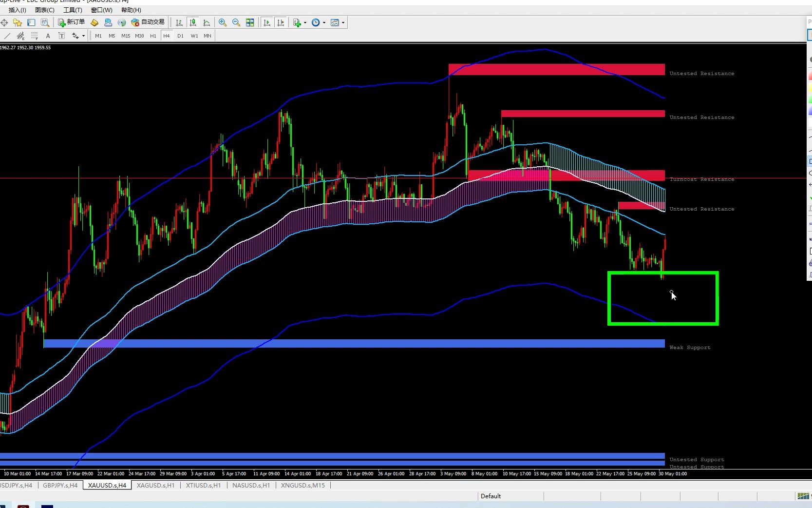Switch to the MN monthly timeframe

click(208, 36)
